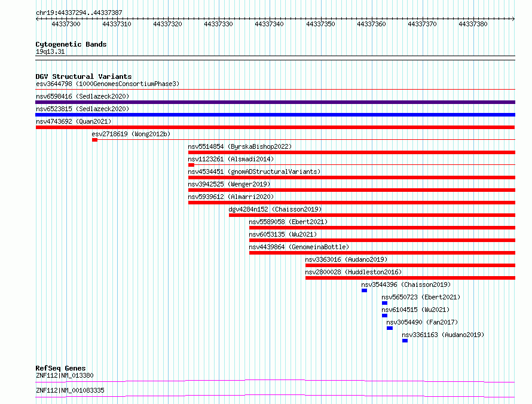Click dgv4284n152 (Chaisson2019) label
The image size is (532, 404).
pyautogui.click(x=275, y=209)
